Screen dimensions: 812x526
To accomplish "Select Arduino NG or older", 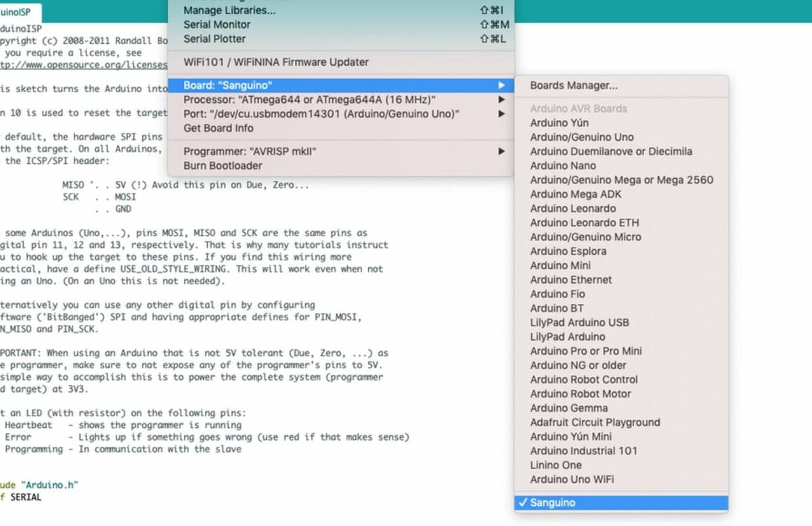I will 621,364.
